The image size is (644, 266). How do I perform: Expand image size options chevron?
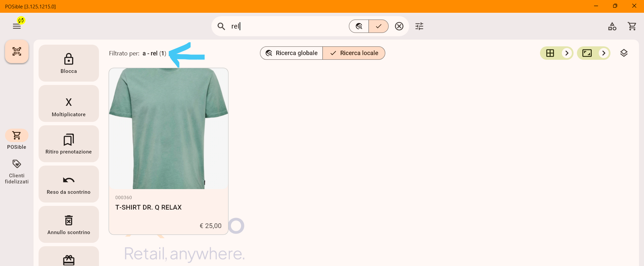[x=604, y=53]
